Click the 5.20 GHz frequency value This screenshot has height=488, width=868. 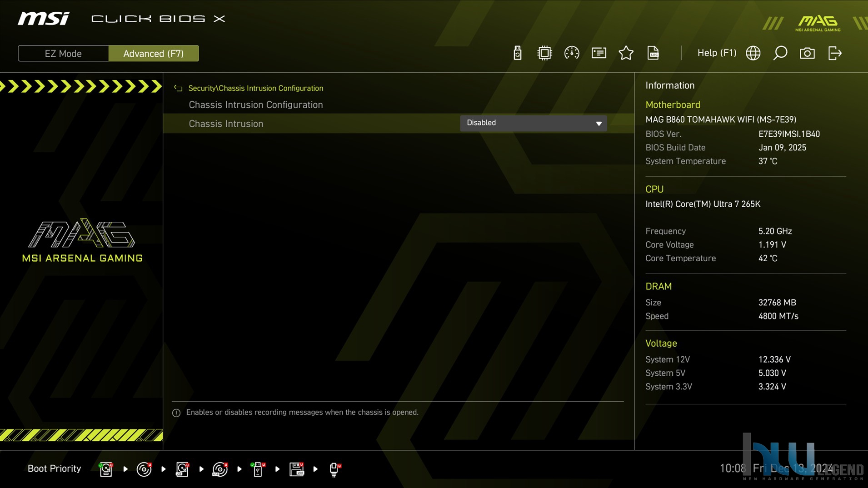click(775, 231)
